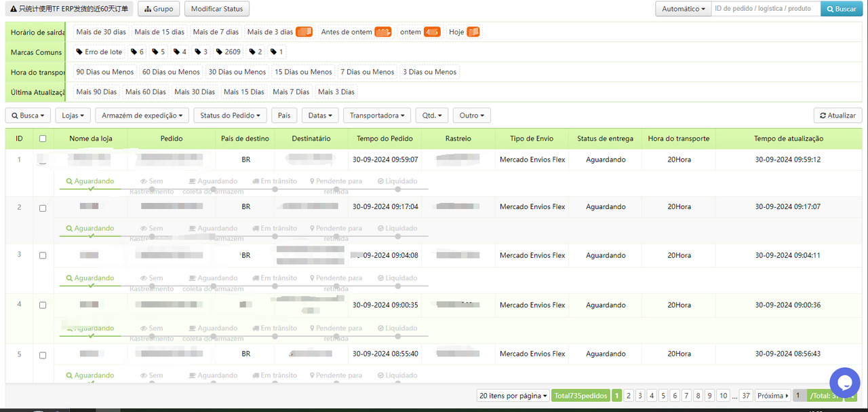Check the checkbox for order row 5
The height and width of the screenshot is (412, 868).
pos(43,356)
